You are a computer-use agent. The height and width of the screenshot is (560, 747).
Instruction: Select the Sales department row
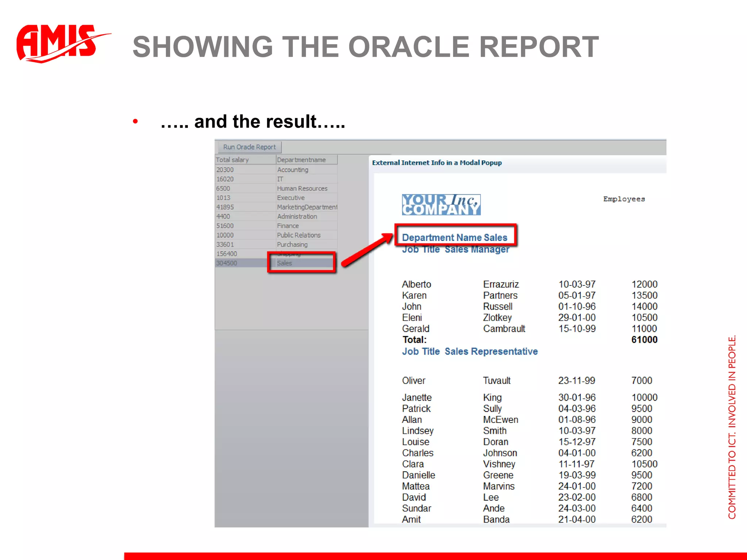pos(276,263)
